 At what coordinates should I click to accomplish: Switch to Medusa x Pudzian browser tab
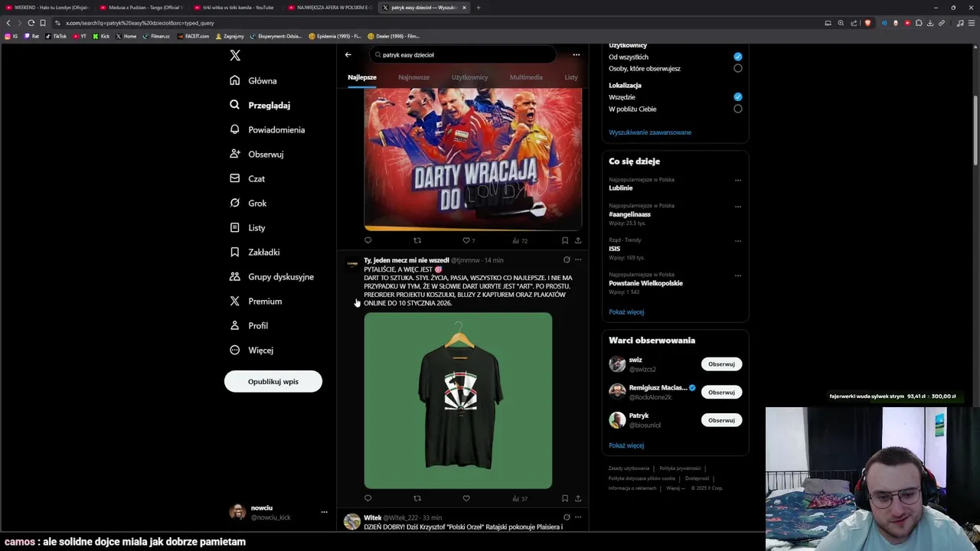point(141,8)
